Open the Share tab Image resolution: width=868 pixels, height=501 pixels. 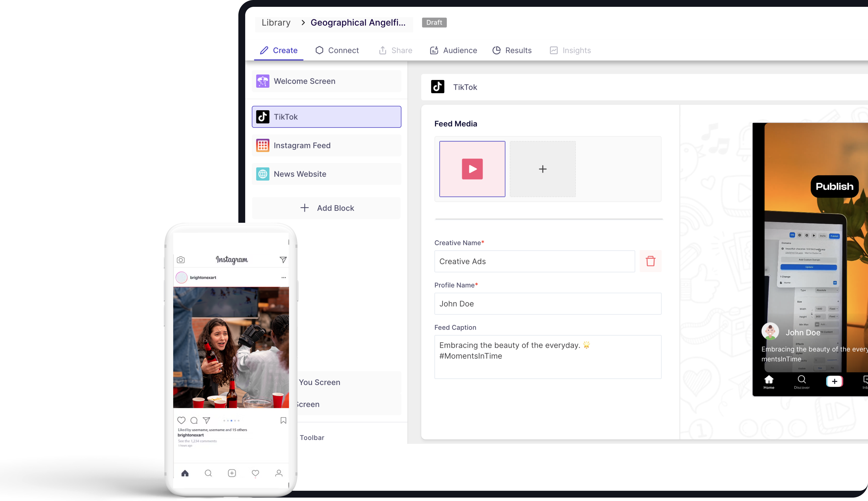pos(395,50)
